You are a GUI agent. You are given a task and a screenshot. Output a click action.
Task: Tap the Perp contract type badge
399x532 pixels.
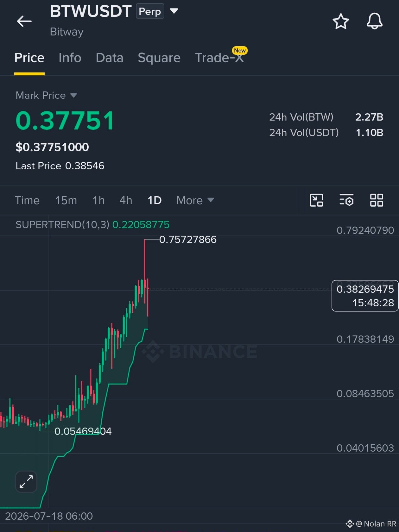pos(150,11)
